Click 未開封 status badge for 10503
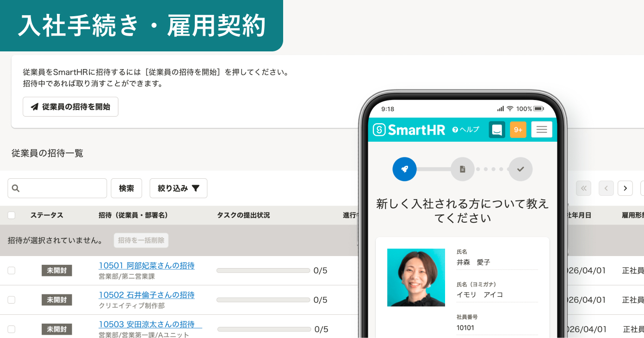This screenshot has height=338, width=644. (57, 329)
